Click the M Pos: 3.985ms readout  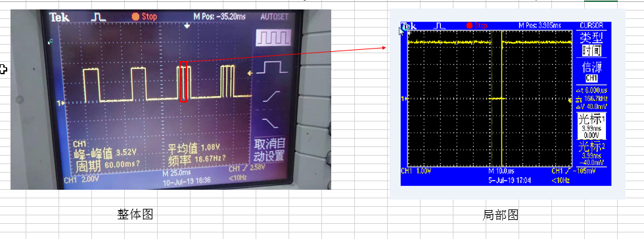540,26
